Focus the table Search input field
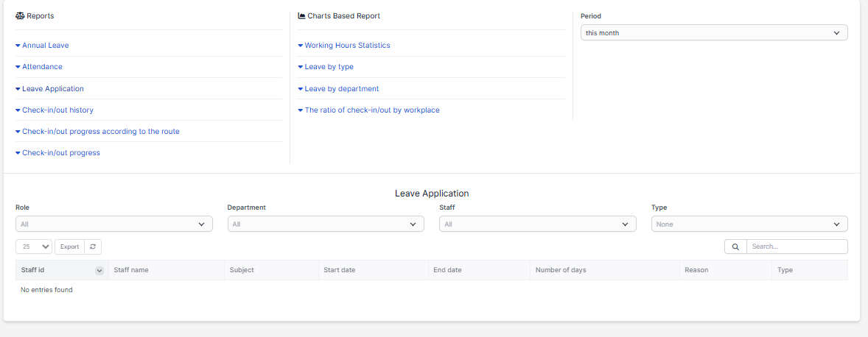Screen dimensions: 868x337 (x=797, y=247)
